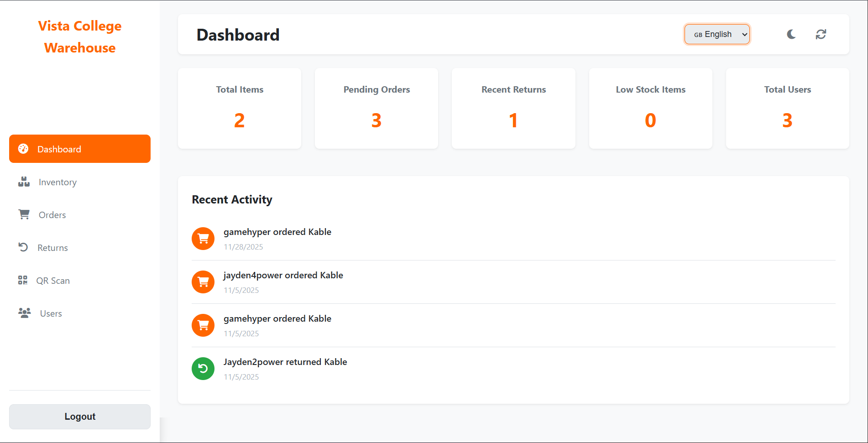Viewport: 868px width, 443px height.
Task: Open the Recent Returns card
Action: pos(513,109)
